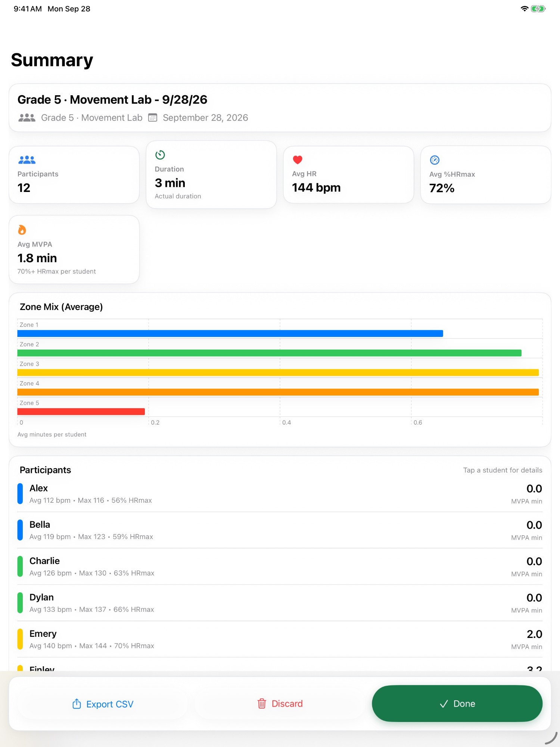Open Alex's participant details

[x=280, y=494]
